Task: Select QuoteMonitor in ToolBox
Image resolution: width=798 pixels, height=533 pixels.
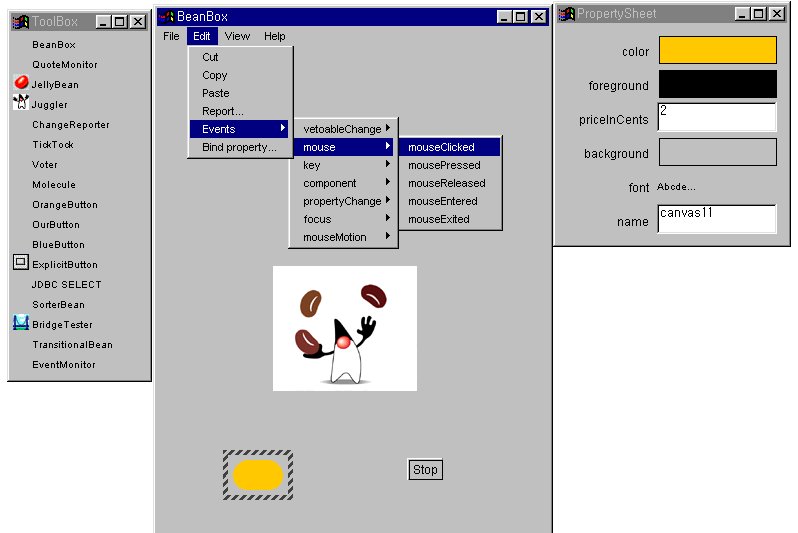Action: pos(65,65)
